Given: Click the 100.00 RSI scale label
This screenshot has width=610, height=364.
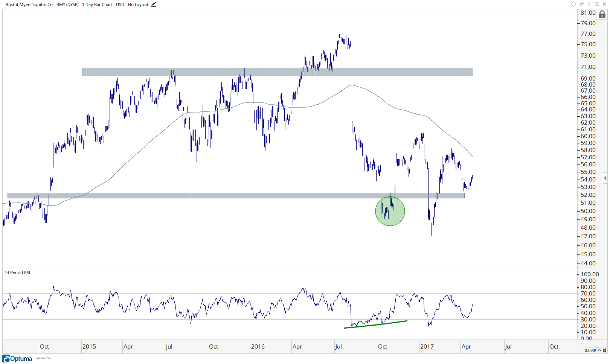Looking at the screenshot, I should [x=590, y=274].
